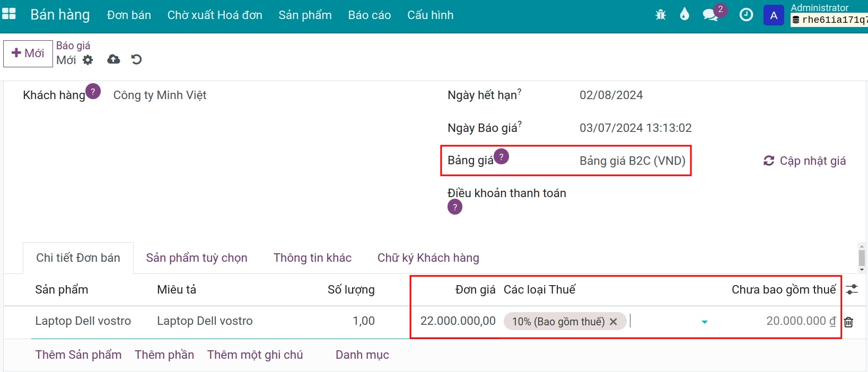Click the vertical scrollbar near tabs
This screenshot has width=868, height=372.
point(862,258)
